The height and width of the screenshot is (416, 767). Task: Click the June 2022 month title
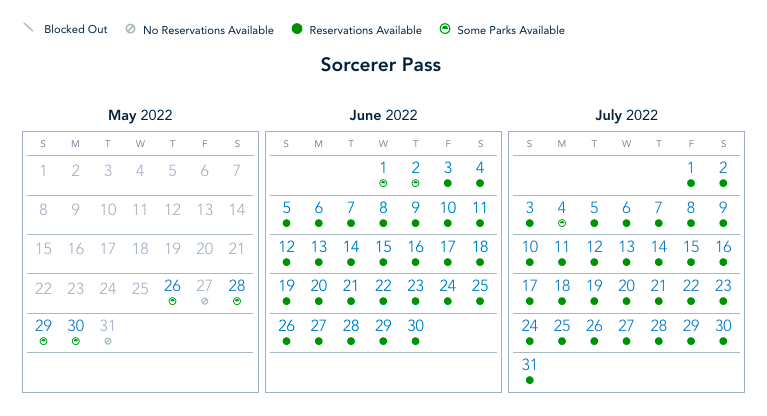pos(383,115)
